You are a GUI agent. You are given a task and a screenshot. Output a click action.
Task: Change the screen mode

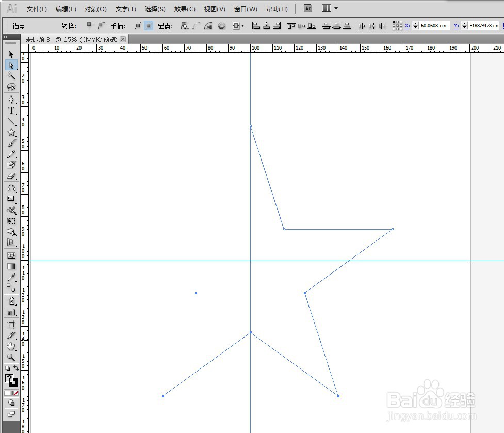tap(11, 414)
